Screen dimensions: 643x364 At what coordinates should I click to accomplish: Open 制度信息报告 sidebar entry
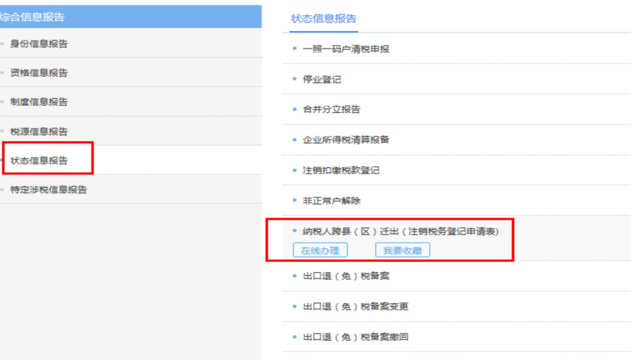coord(39,102)
